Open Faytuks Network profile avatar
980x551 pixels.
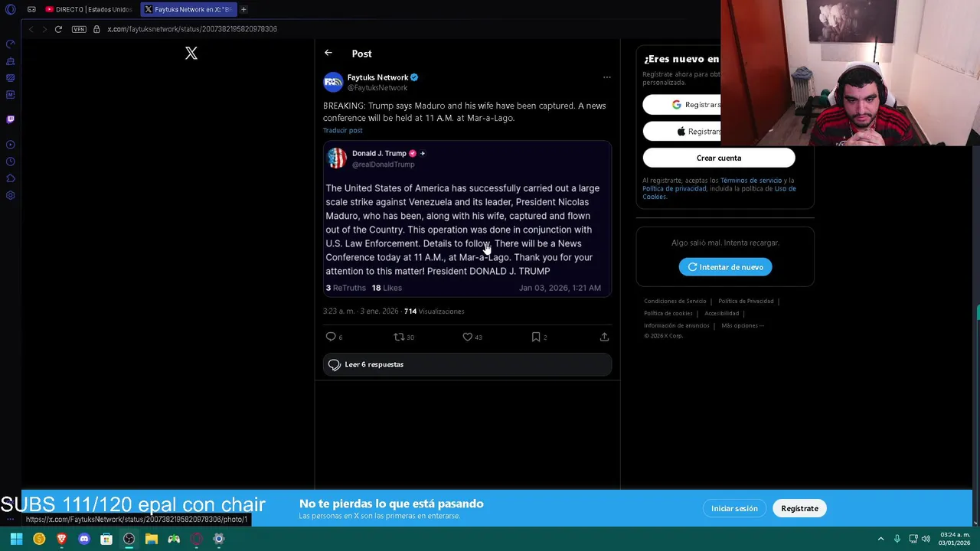click(333, 82)
